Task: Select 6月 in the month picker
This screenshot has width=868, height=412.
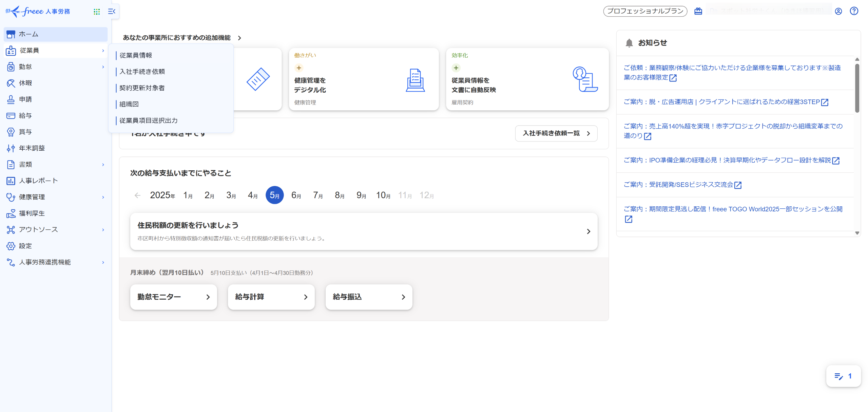Action: pyautogui.click(x=296, y=195)
